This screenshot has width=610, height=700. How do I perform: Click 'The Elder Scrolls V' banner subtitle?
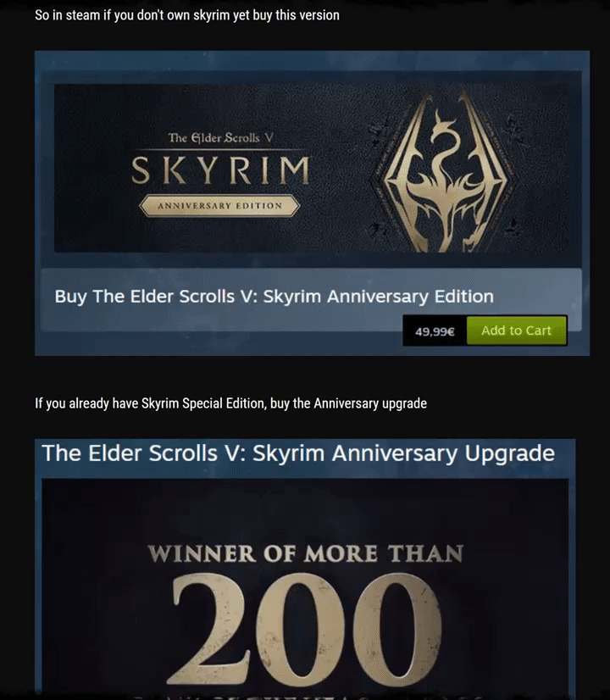pos(220,138)
